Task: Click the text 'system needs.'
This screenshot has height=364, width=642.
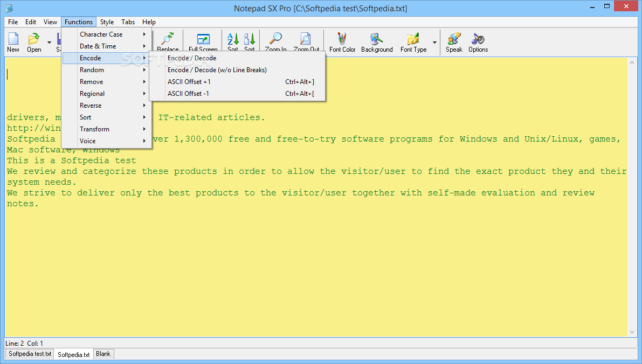Action: (x=42, y=182)
